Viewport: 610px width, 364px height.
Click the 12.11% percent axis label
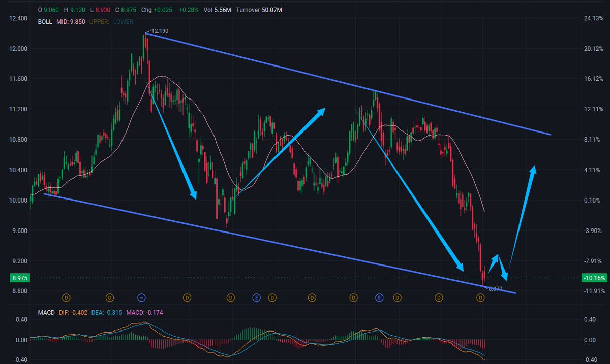[593, 109]
